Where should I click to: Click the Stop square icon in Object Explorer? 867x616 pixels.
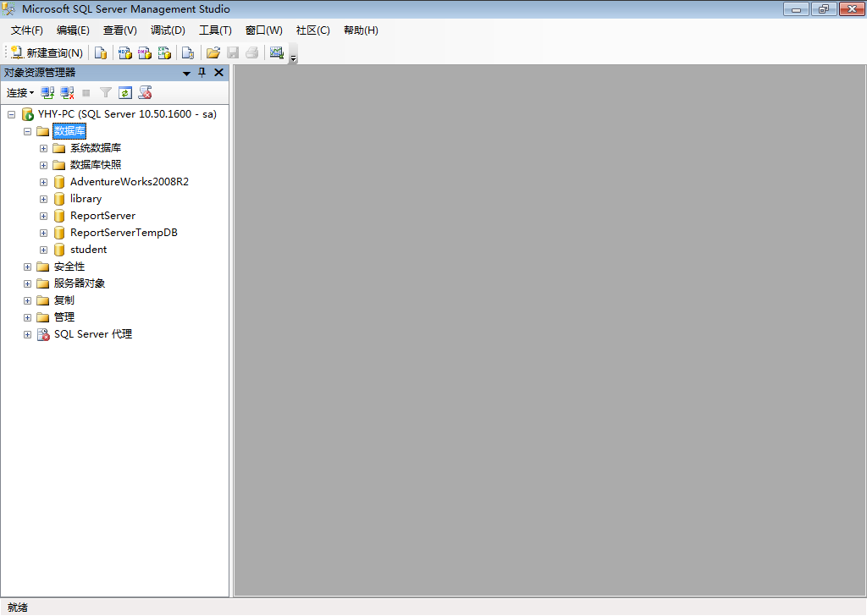86,93
